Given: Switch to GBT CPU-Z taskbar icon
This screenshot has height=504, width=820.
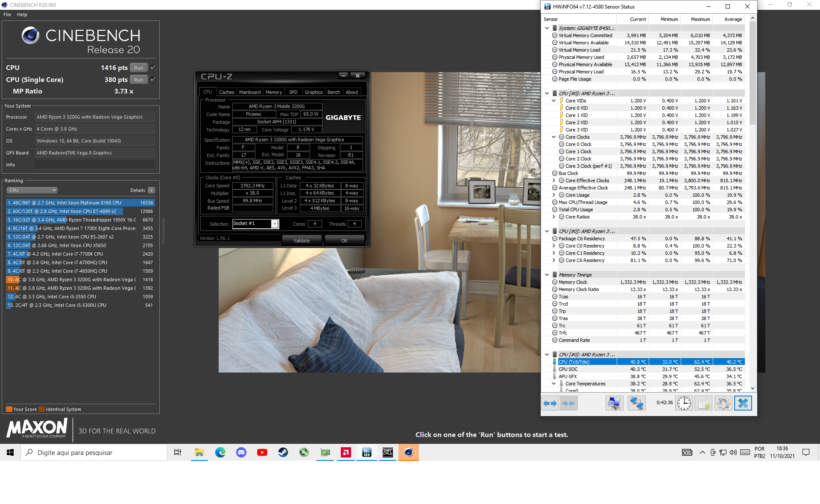Looking at the screenshot, I should 388,452.
